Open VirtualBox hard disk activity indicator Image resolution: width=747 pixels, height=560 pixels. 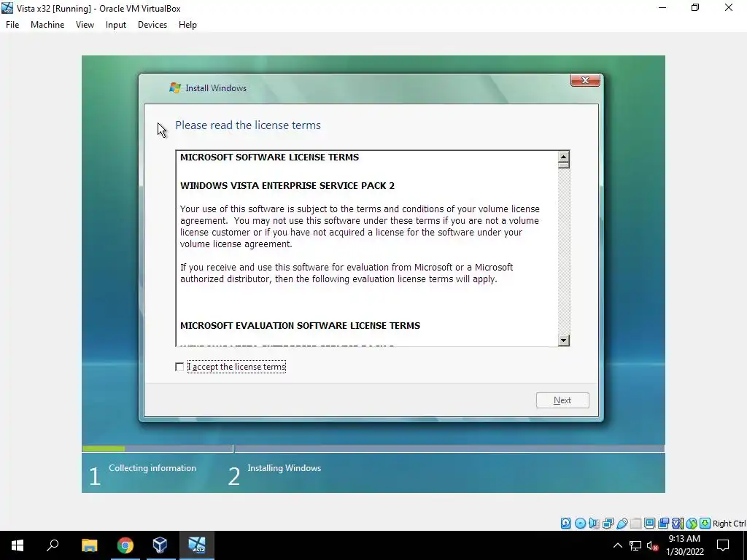[x=565, y=524]
